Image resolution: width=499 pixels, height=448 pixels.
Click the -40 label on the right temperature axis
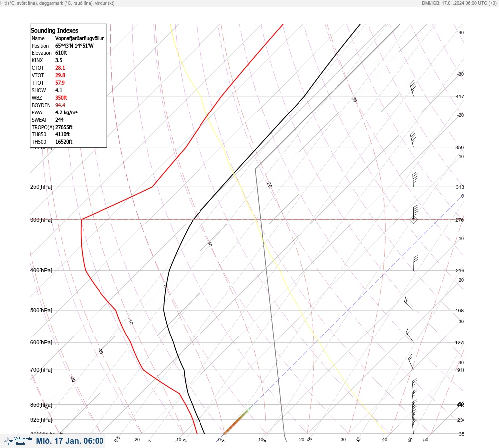pos(460,32)
